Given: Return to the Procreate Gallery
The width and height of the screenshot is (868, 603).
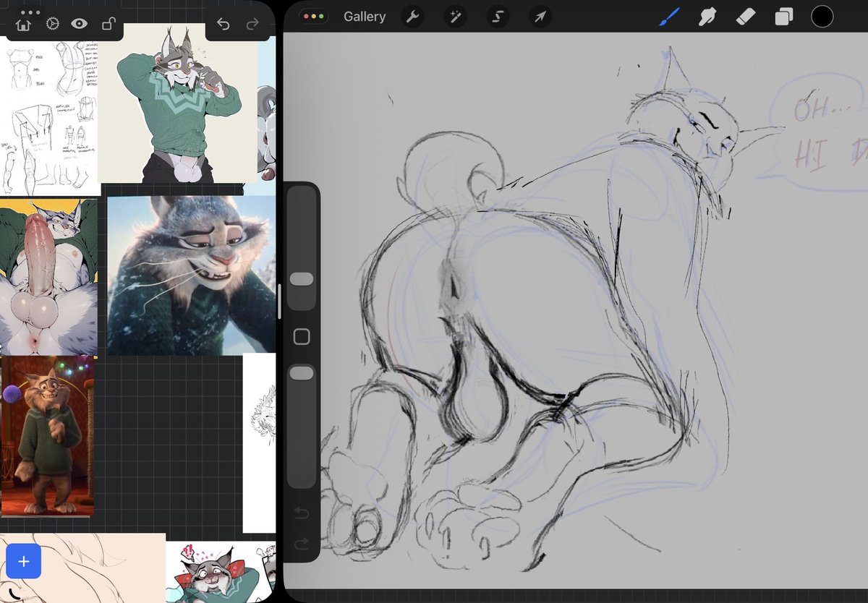Looking at the screenshot, I should (364, 16).
